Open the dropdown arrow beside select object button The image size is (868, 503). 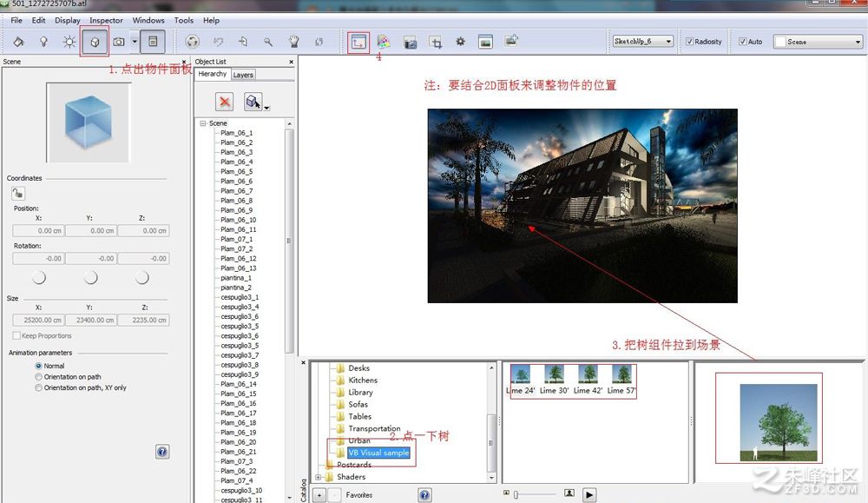[266, 108]
